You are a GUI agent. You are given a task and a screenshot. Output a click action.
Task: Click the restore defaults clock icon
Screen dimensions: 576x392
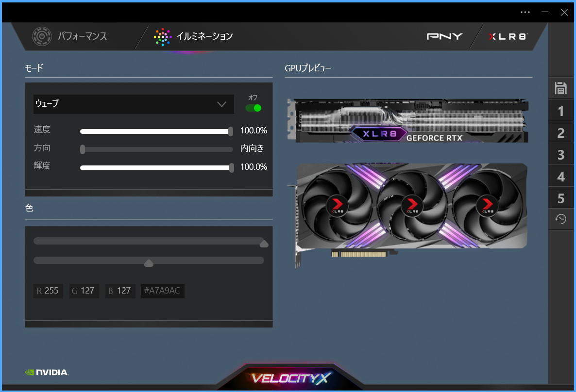(560, 219)
